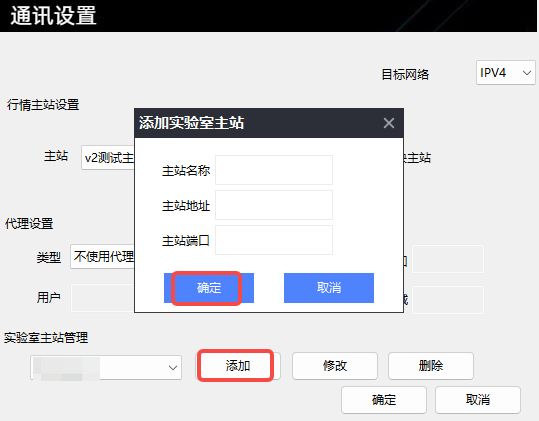
Task: Click the chevron of the lab station dropdown
Action: pyautogui.click(x=173, y=368)
